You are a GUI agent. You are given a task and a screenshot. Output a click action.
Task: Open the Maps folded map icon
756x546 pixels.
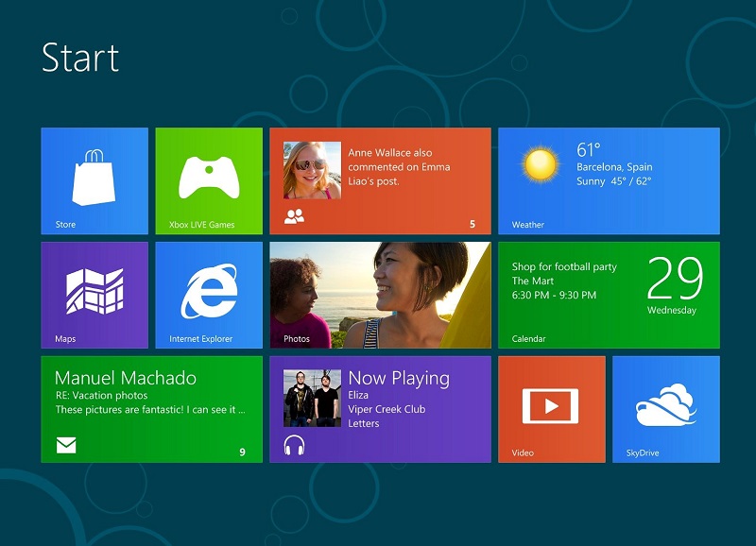click(94, 291)
